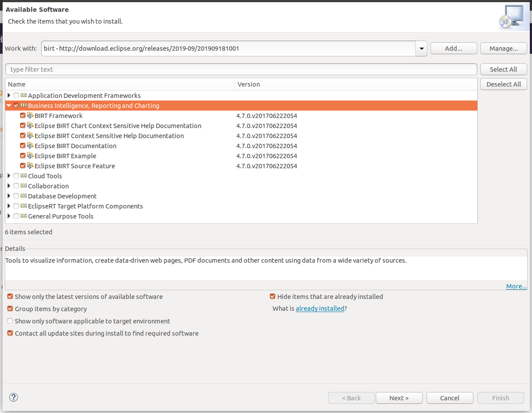The height and width of the screenshot is (413, 532).
Task: Expand the EclipseRT Target Platform Components node
Action: pos(9,206)
